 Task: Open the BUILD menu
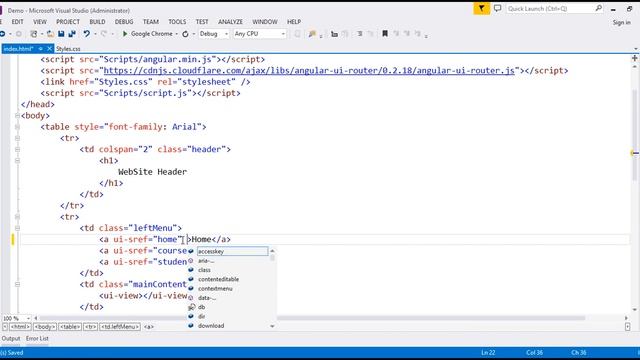click(x=97, y=22)
